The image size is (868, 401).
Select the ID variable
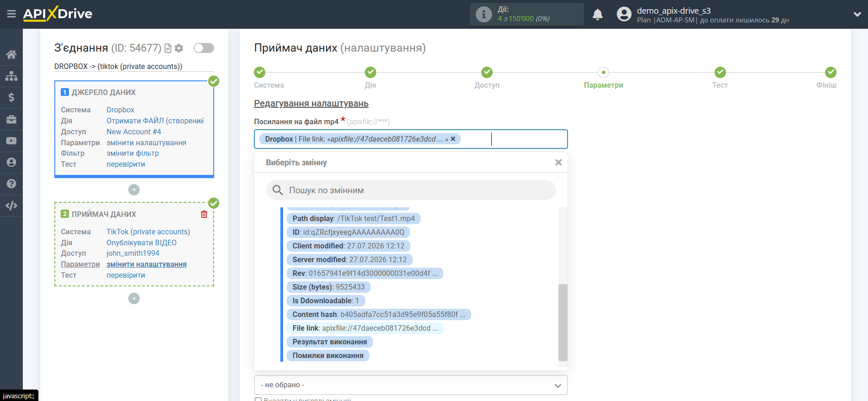point(348,232)
